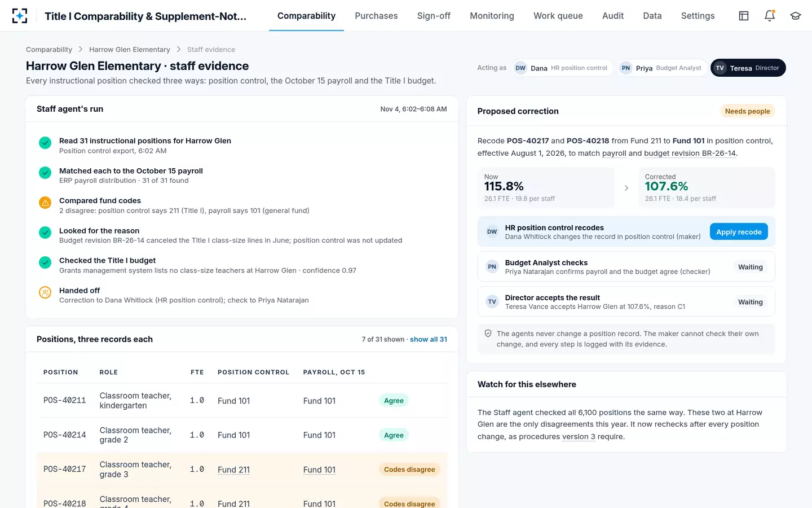Act as Teresa, Director
Screen dimensions: 812x508
tap(748, 68)
